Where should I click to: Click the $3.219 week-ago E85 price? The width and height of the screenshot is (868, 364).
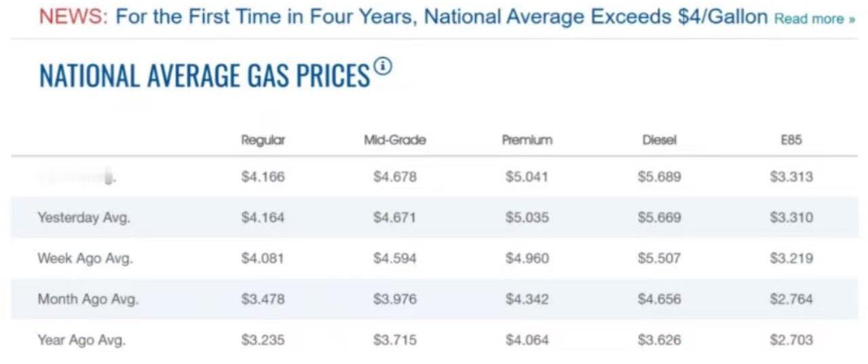point(791,259)
